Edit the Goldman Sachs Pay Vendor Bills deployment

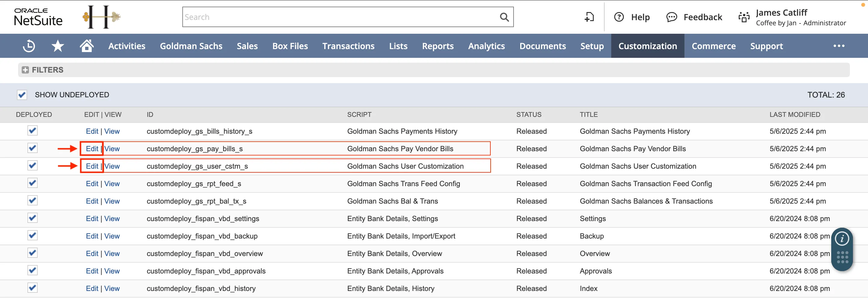point(92,149)
